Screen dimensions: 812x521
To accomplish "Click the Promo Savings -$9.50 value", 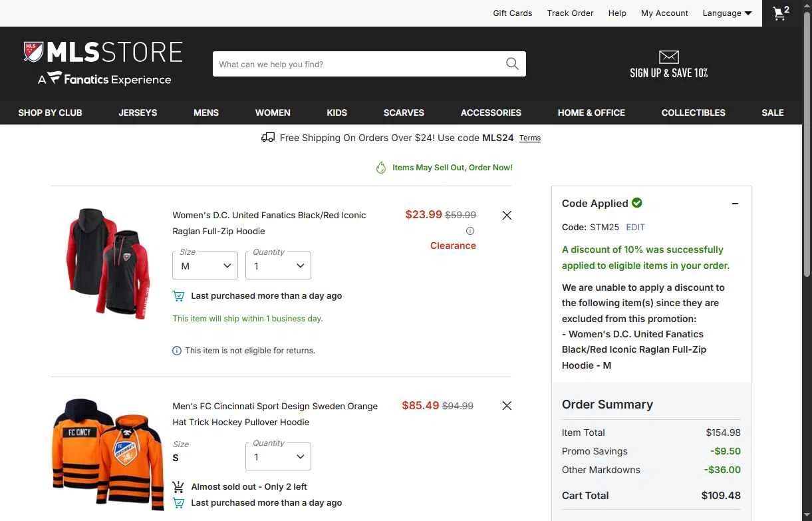I will point(726,451).
